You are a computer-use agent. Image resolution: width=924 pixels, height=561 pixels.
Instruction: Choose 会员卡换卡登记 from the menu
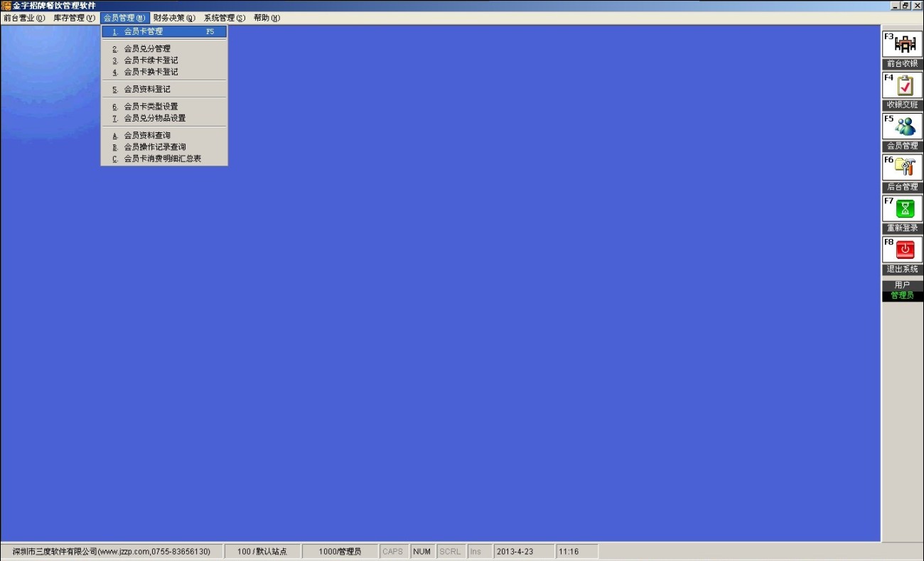point(164,72)
